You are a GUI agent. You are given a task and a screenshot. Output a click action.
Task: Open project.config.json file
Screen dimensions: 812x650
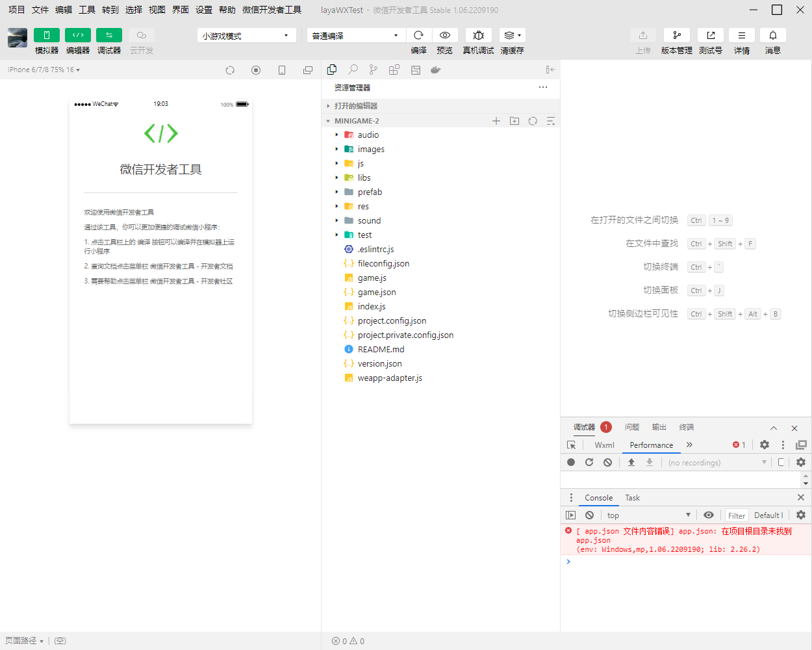pos(440,320)
